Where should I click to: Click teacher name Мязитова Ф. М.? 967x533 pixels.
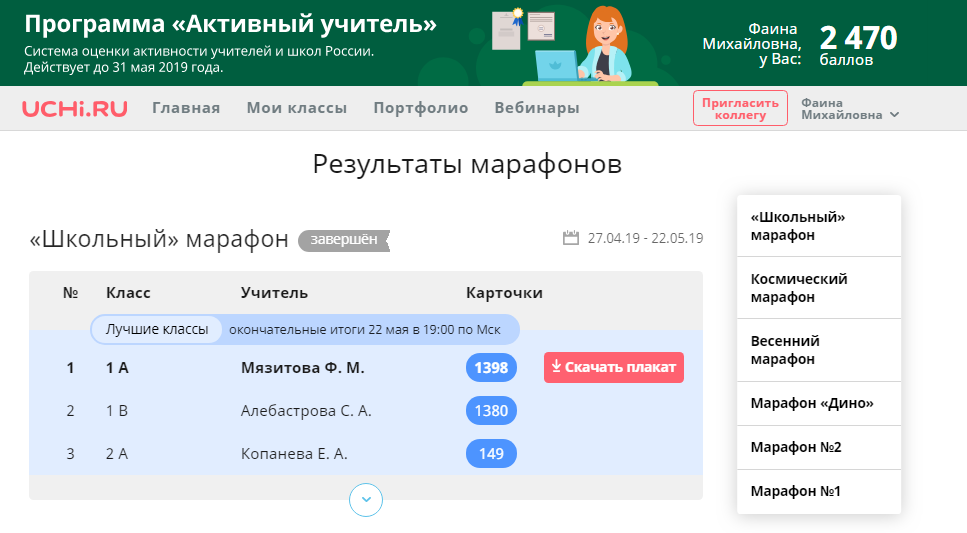coord(303,368)
